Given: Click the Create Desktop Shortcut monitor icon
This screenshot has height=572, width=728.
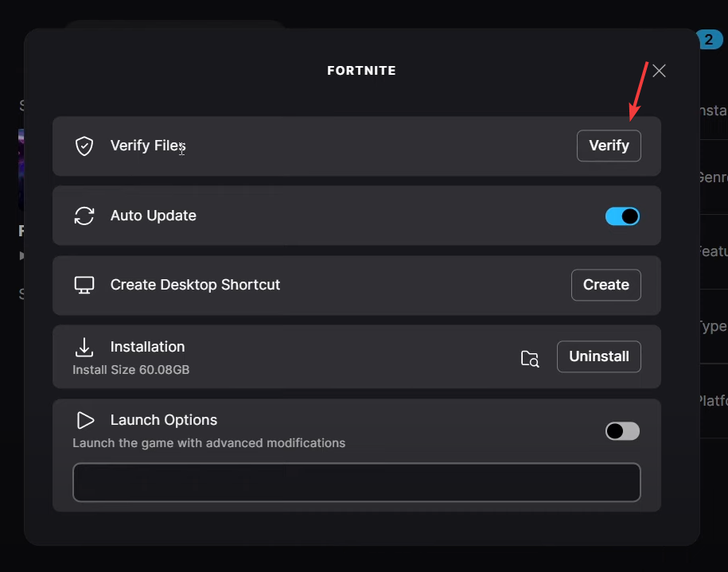Looking at the screenshot, I should click(84, 285).
